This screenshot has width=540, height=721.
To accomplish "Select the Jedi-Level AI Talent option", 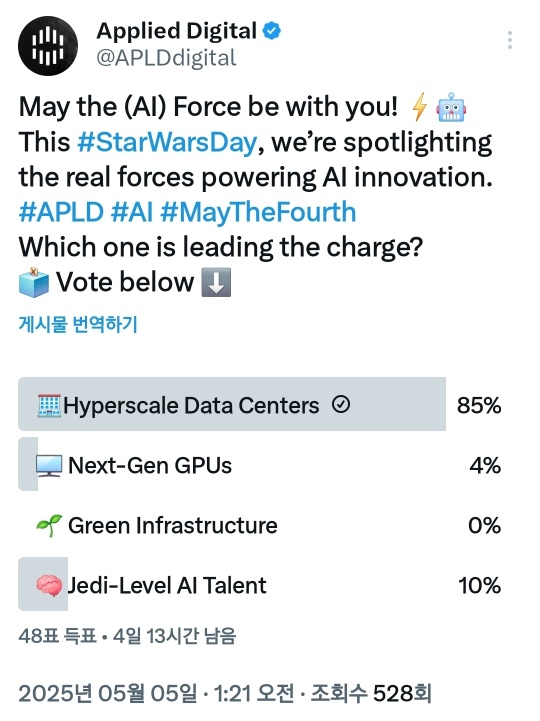I will (x=260, y=585).
